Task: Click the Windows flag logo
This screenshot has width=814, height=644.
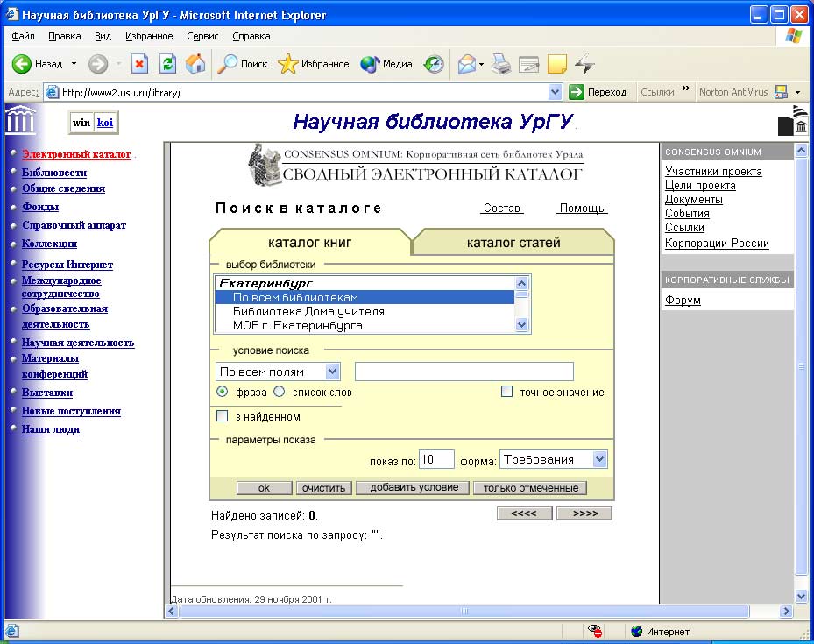Action: (x=793, y=36)
